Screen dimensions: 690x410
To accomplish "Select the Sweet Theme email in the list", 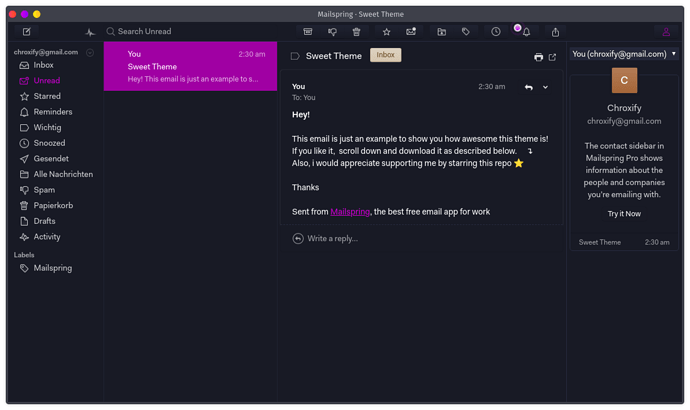I will [x=190, y=66].
